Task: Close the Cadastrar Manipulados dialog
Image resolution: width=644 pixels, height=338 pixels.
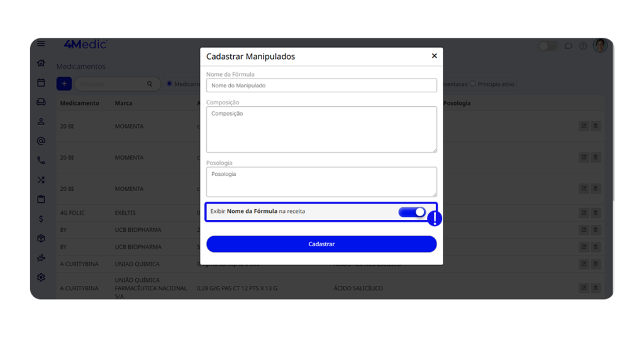Action: [434, 56]
